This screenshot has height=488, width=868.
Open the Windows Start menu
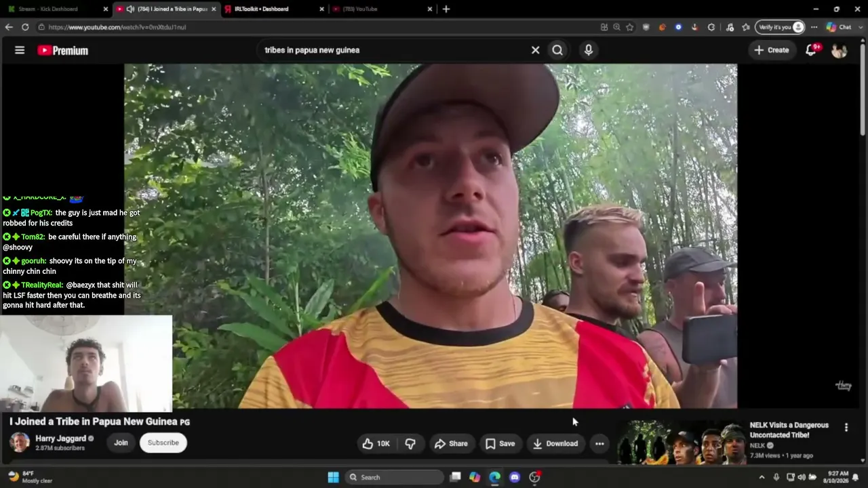pos(333,477)
